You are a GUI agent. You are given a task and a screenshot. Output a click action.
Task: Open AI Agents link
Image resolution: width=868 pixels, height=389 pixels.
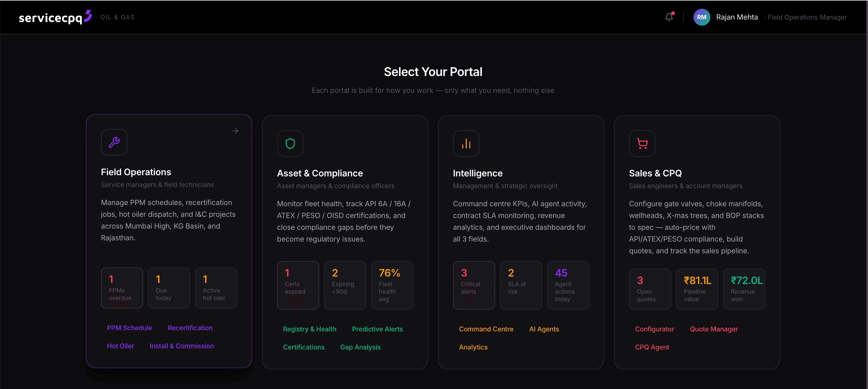click(x=544, y=329)
